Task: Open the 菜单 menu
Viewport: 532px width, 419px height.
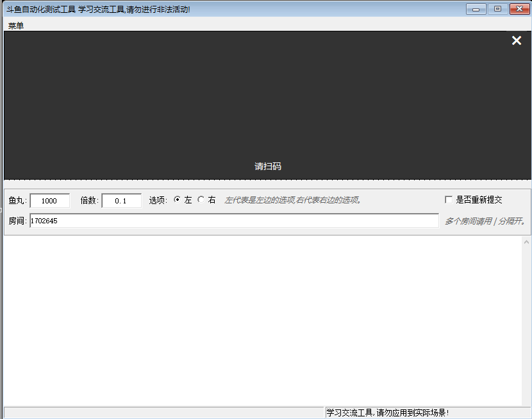Action: point(16,26)
